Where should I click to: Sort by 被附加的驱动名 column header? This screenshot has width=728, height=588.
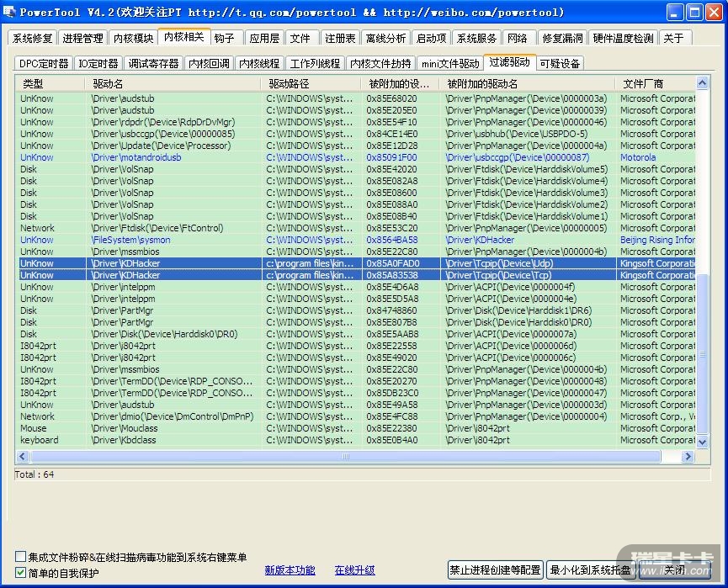pos(527,83)
